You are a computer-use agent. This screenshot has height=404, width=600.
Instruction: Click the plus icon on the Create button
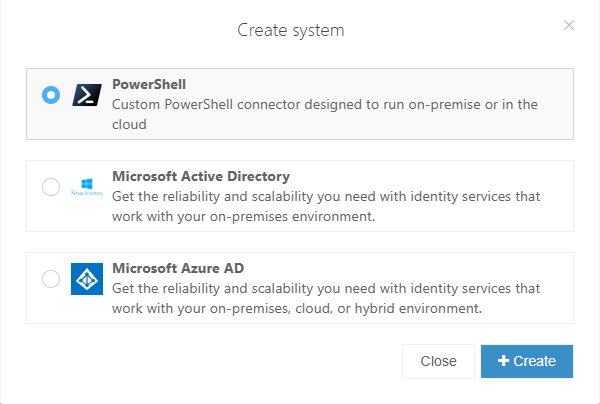coord(502,361)
